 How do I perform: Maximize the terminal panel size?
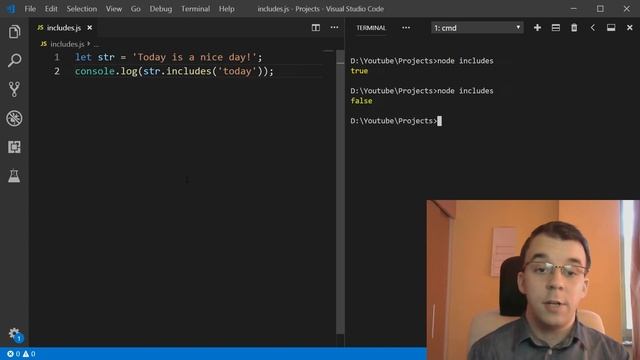tap(611, 28)
